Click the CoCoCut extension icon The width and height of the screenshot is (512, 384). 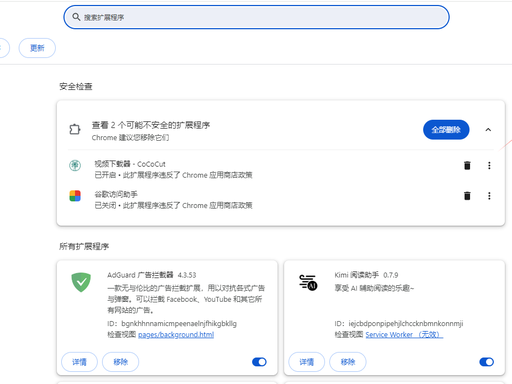[x=75, y=165]
